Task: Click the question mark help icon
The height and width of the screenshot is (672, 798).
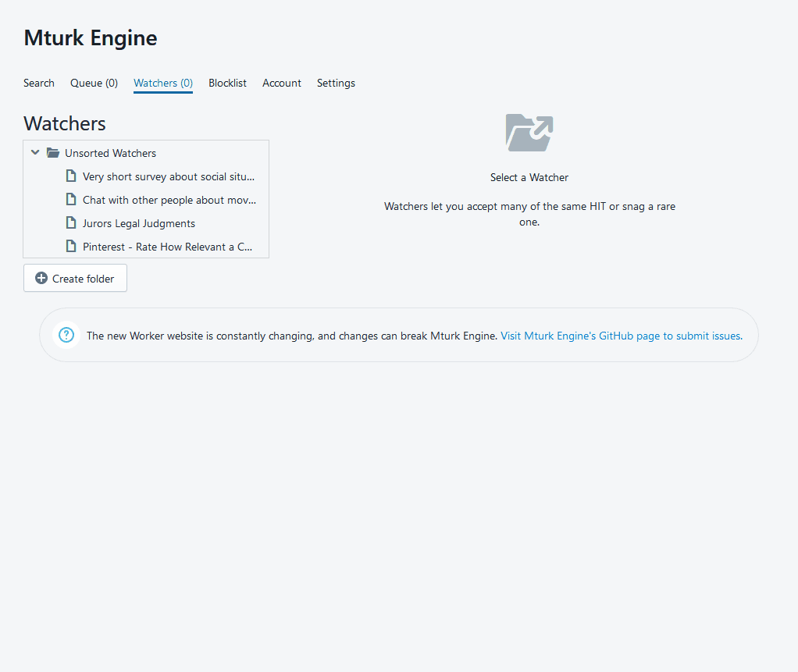Action: point(66,335)
